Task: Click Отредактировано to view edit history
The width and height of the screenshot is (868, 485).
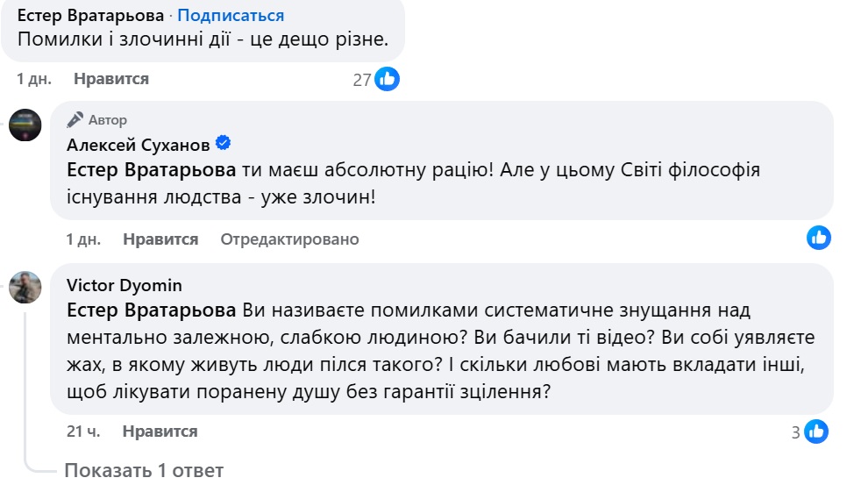Action: pos(289,239)
